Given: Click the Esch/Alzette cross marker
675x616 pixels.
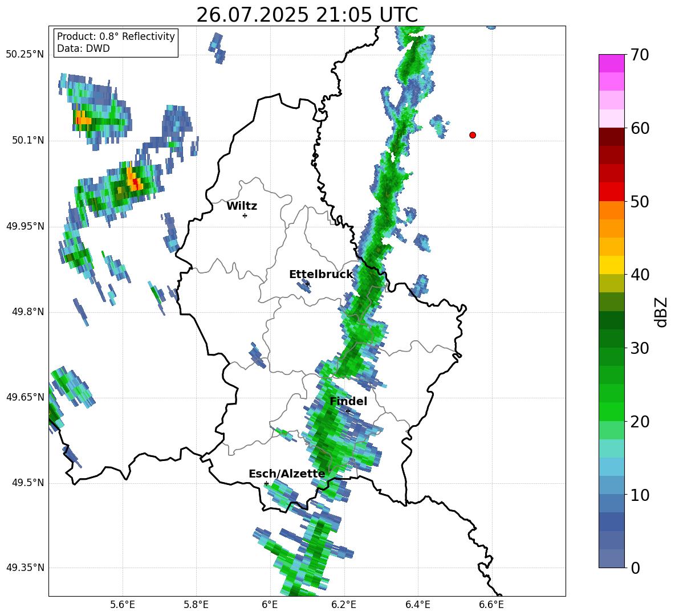Looking at the screenshot, I should point(266,483).
